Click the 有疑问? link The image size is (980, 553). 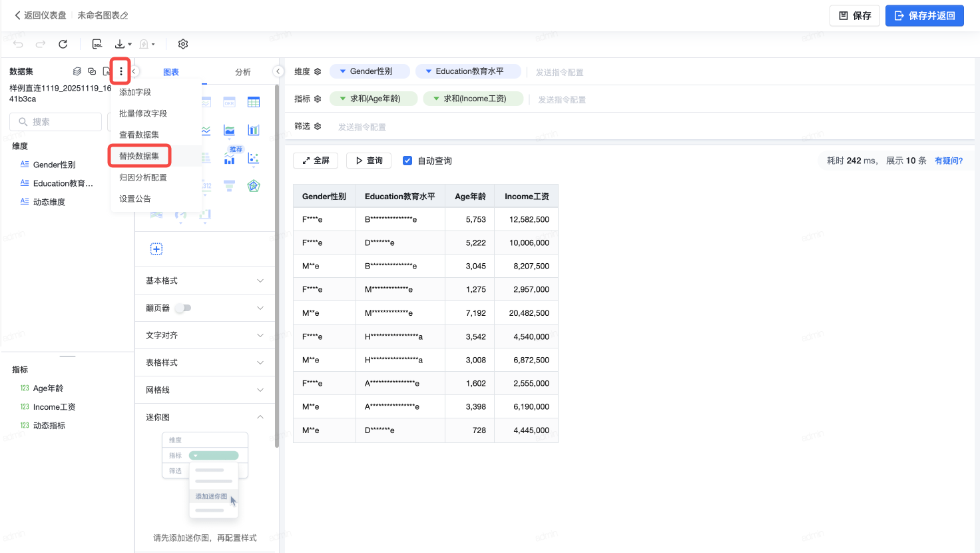pos(949,161)
